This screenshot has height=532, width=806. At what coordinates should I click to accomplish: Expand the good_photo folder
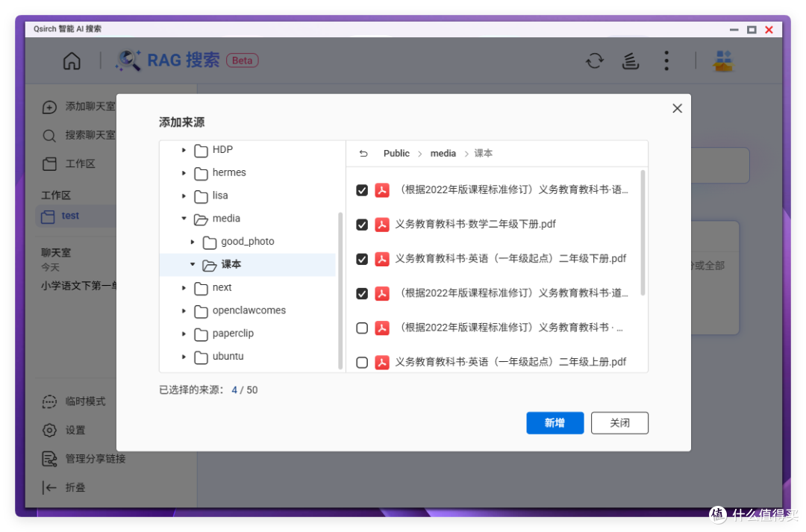point(193,242)
